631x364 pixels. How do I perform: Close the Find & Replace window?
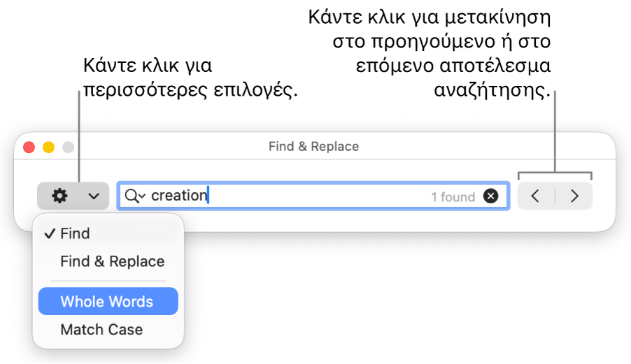click(x=29, y=147)
